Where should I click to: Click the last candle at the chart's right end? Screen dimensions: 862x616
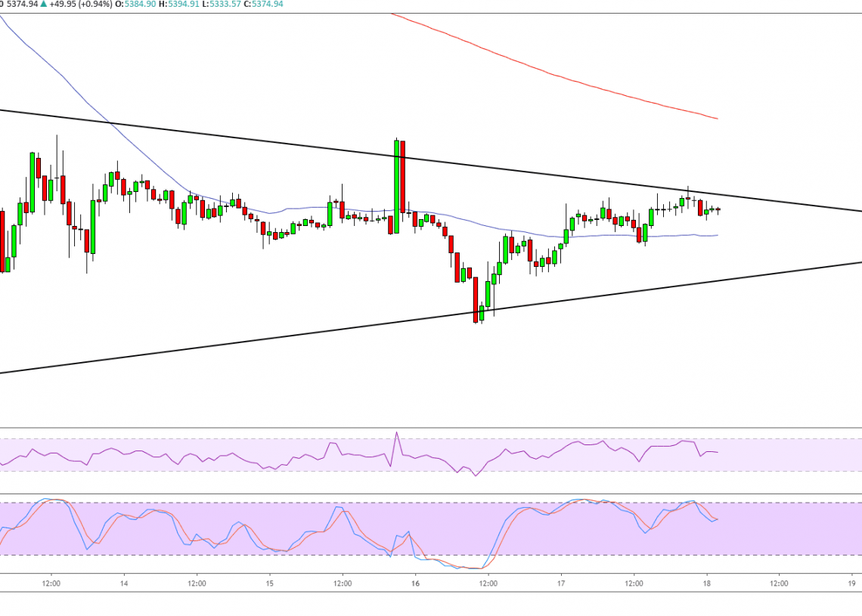coord(718,209)
